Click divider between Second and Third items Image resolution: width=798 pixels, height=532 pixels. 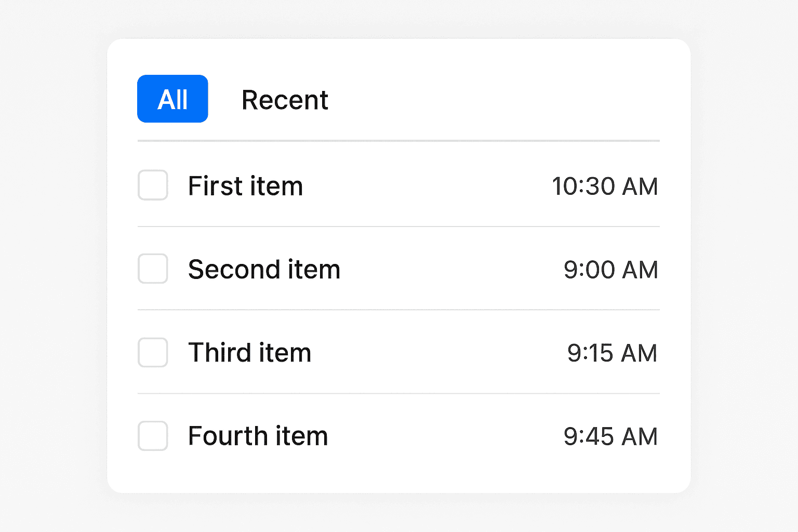pos(398,310)
